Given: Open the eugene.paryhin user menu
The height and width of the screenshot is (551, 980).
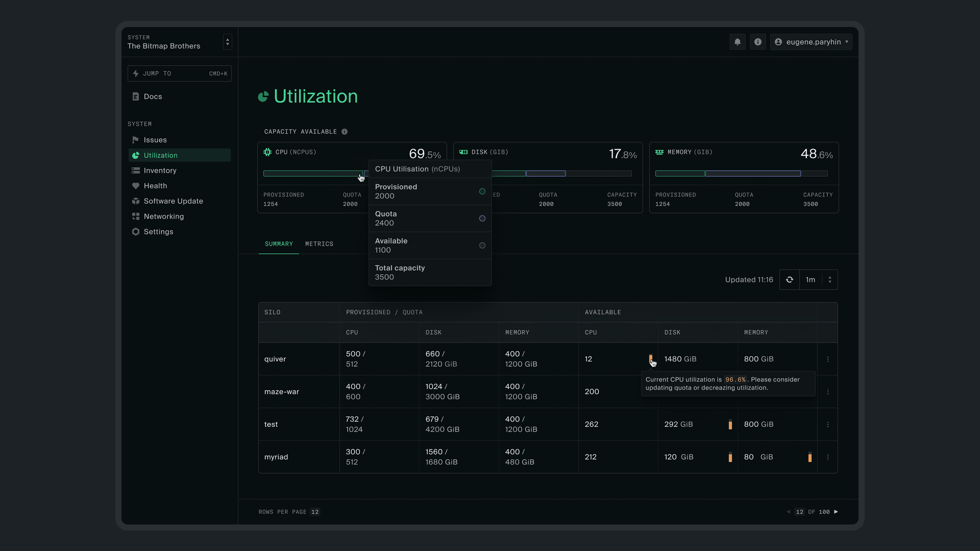Looking at the screenshot, I should click(811, 42).
